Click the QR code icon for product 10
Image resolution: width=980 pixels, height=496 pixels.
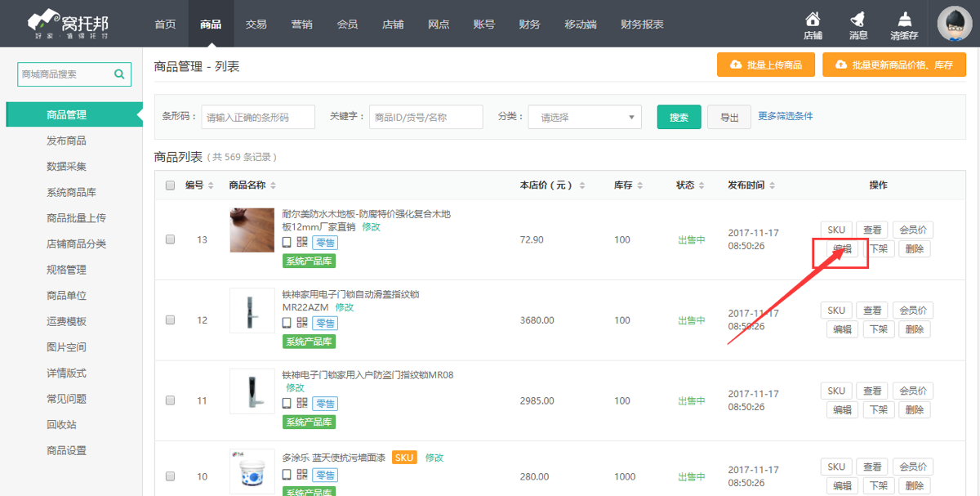pos(302,474)
